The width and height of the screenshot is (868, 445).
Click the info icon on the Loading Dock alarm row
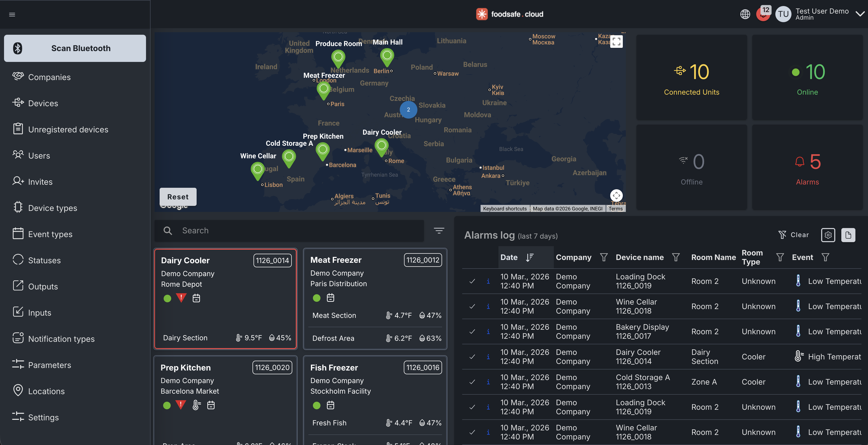488,282
